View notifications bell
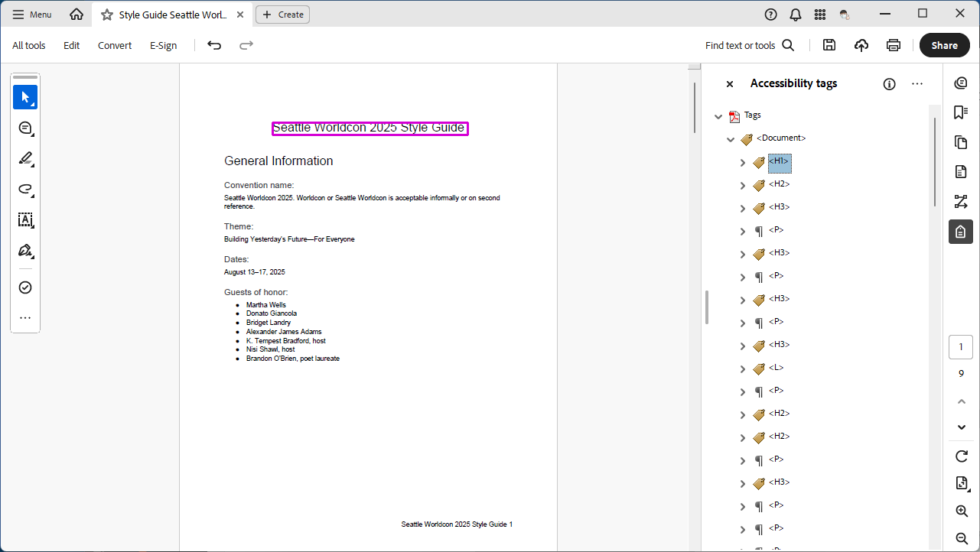Image resolution: width=980 pixels, height=552 pixels. (796, 15)
